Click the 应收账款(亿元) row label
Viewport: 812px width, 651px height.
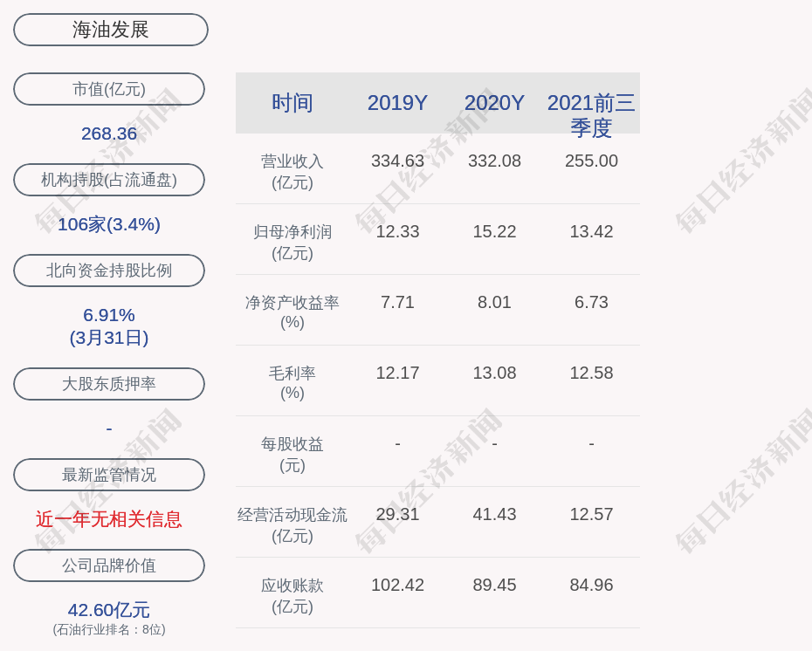tap(292, 596)
